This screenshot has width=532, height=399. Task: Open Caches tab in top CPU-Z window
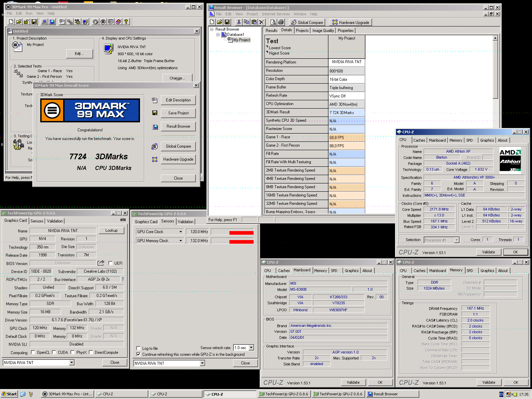click(419, 140)
